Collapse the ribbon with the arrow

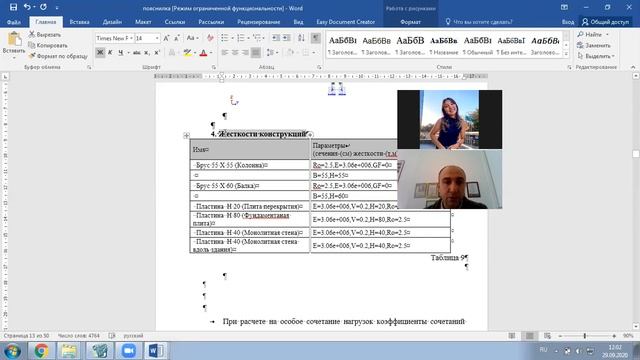[633, 67]
